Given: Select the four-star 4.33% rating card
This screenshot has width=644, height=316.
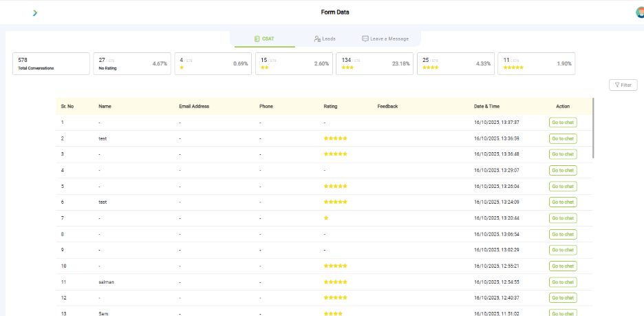Looking at the screenshot, I should point(455,64).
